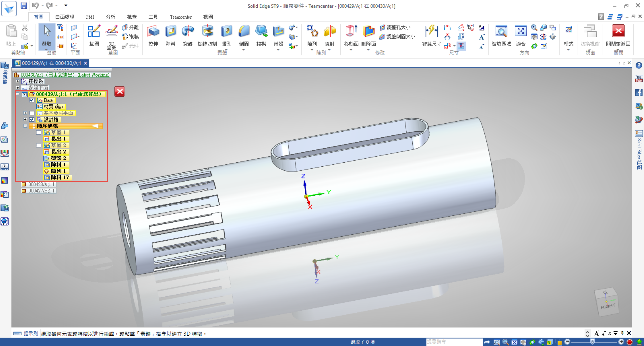Expand the 參照平面 tree node
644x346 pixels.
[x=18, y=87]
